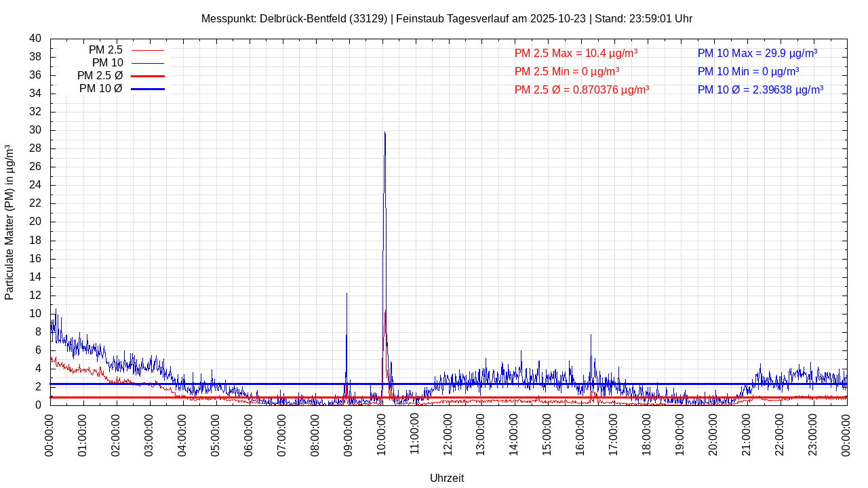Click the PM 2.5 Min statistic
868x488 pixels.
[x=566, y=72]
